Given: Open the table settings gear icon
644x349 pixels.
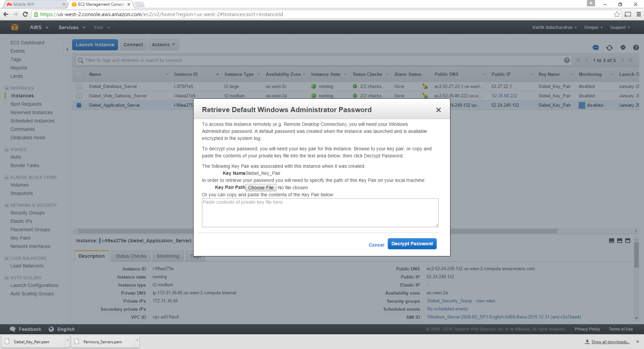Looking at the screenshot, I should coord(623,48).
